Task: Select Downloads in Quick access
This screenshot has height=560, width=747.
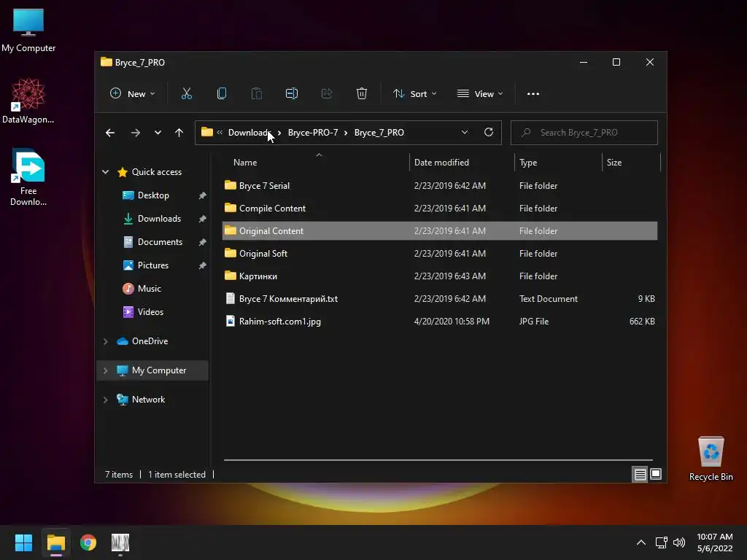Action: tap(159, 219)
